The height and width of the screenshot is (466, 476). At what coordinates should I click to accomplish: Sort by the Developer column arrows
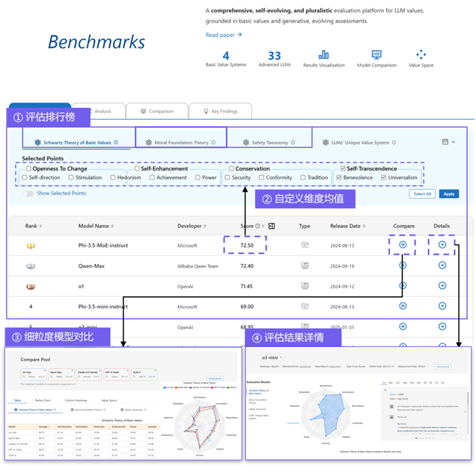coord(205,226)
